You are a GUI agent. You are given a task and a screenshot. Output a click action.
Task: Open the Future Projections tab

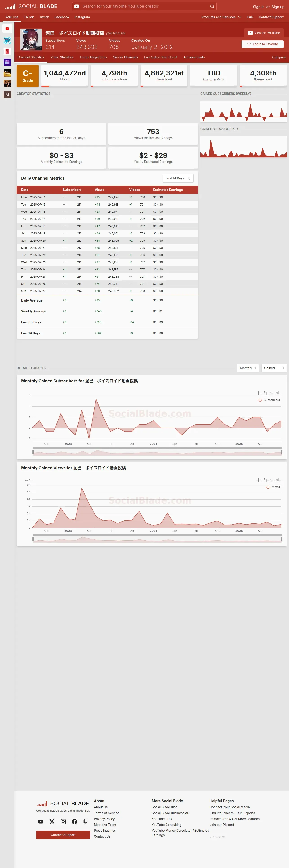tap(93, 57)
